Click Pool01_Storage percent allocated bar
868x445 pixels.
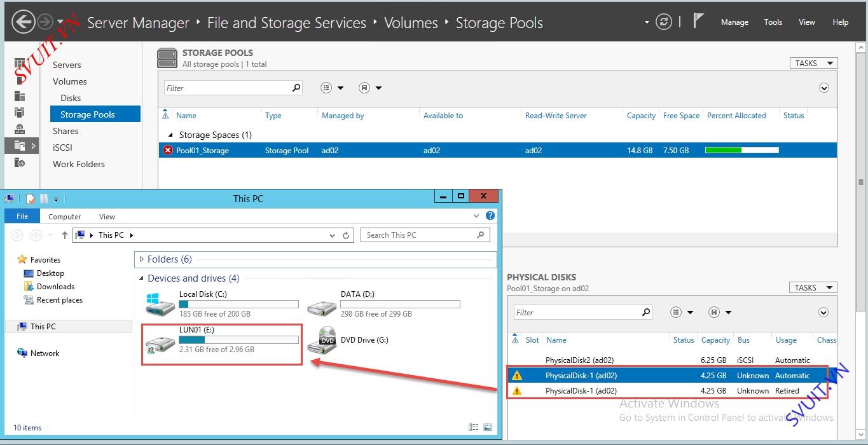pyautogui.click(x=741, y=151)
